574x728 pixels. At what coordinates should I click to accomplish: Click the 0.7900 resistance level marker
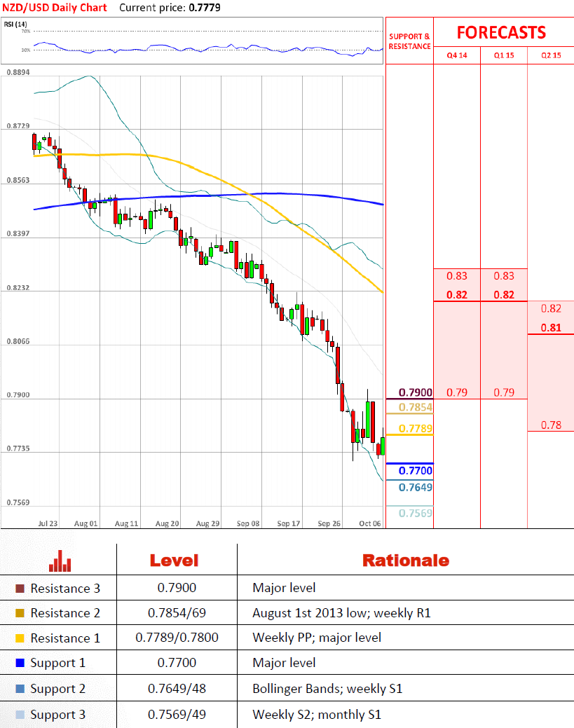pyautogui.click(x=415, y=392)
